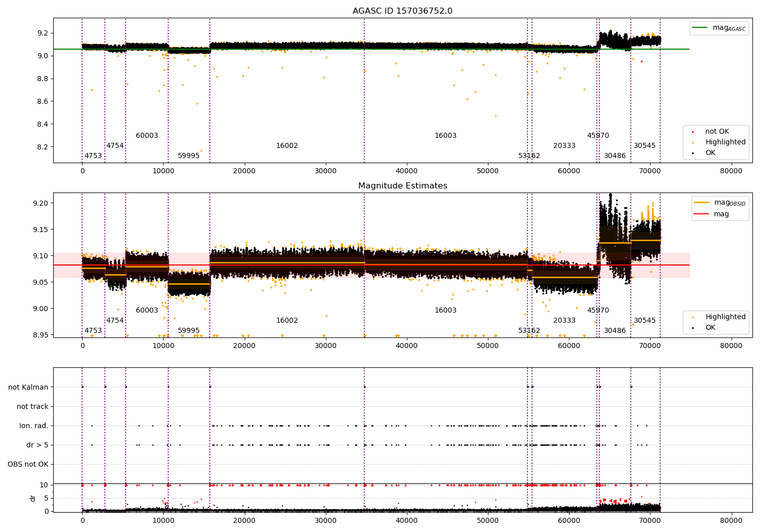This screenshot has width=760, height=532.
Task: Click obsid label 4753 in Magnitude Estimates plot
Action: [x=93, y=330]
